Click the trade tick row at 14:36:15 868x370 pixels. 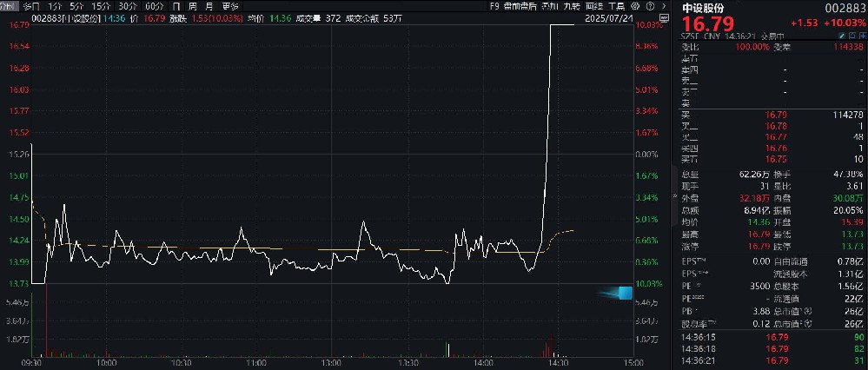point(774,337)
